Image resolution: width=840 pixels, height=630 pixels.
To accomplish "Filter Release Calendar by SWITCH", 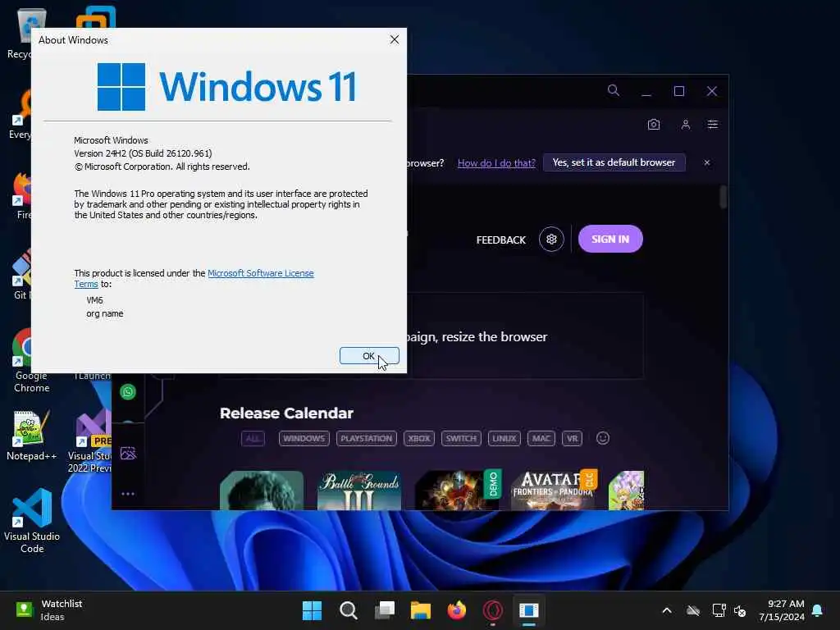I will click(x=461, y=438).
